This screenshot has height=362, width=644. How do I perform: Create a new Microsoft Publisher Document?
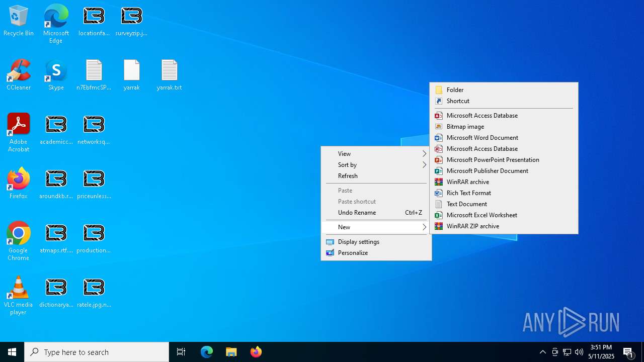pos(504,171)
